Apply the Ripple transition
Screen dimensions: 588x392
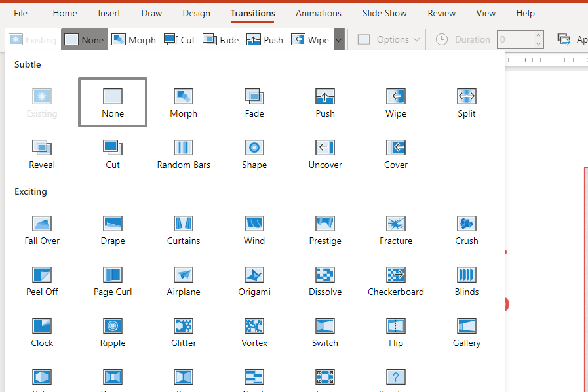(112, 331)
